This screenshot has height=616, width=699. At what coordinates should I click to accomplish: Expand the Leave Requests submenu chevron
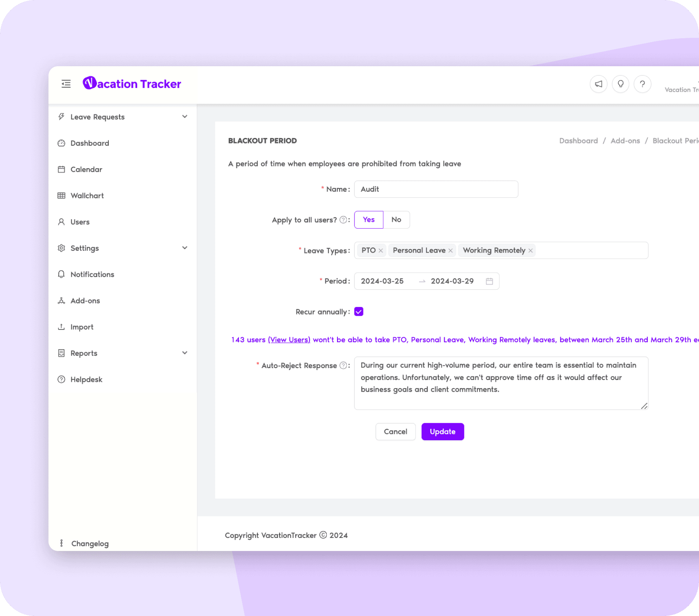(x=185, y=117)
